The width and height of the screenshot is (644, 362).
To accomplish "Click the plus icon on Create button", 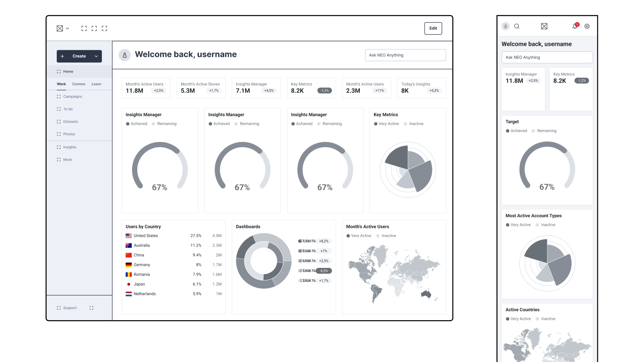I will click(x=62, y=56).
